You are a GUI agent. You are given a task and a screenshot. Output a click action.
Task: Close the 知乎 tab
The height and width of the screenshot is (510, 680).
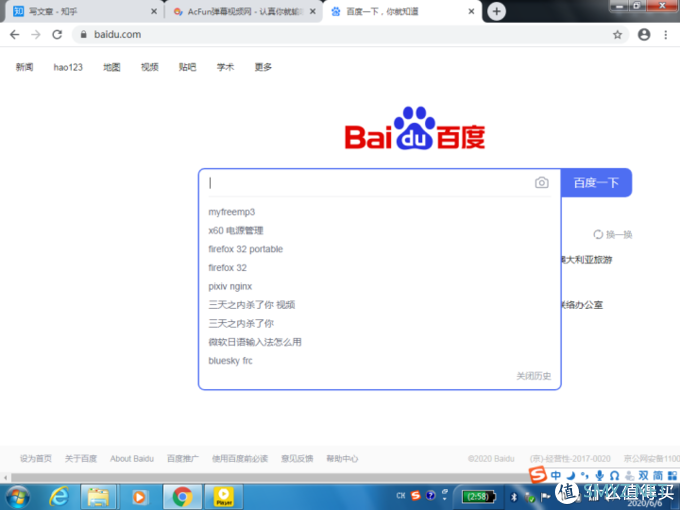tap(154, 12)
